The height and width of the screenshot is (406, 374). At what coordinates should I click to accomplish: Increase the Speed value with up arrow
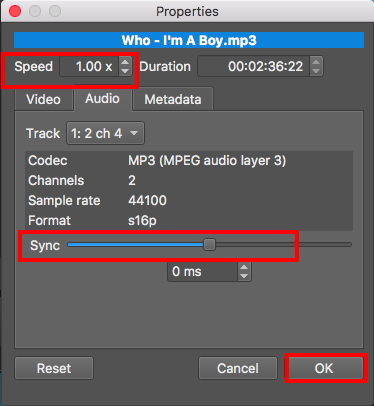click(125, 62)
